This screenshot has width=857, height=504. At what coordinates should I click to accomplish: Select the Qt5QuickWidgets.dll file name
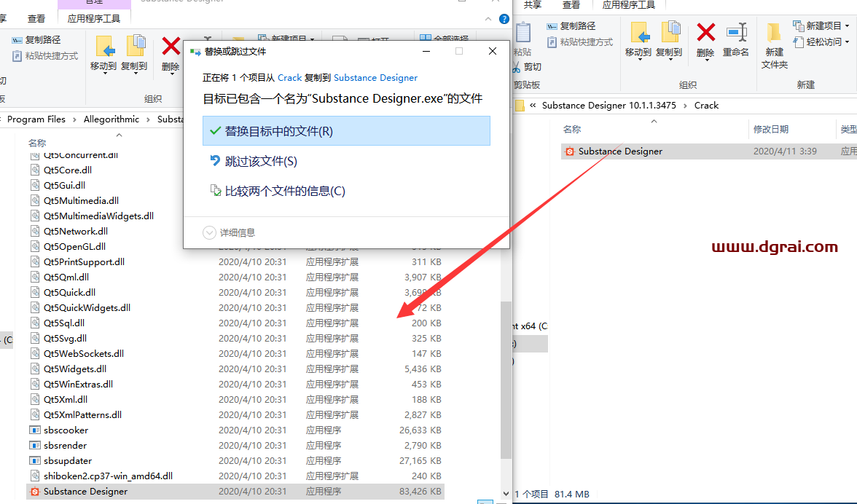[87, 307]
